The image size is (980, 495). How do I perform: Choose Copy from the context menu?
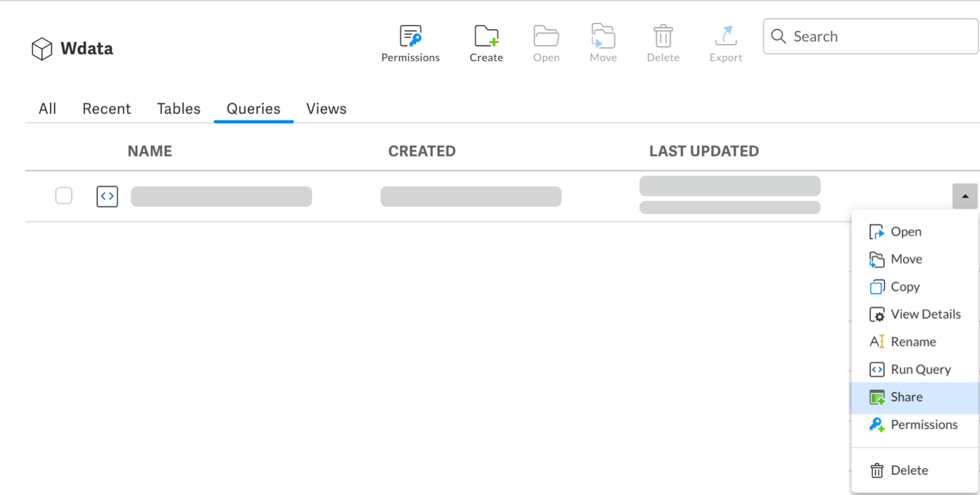[904, 287]
